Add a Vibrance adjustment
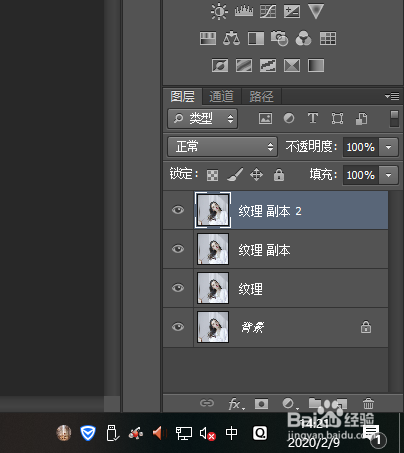Screen dimensions: 404x453 [316, 11]
